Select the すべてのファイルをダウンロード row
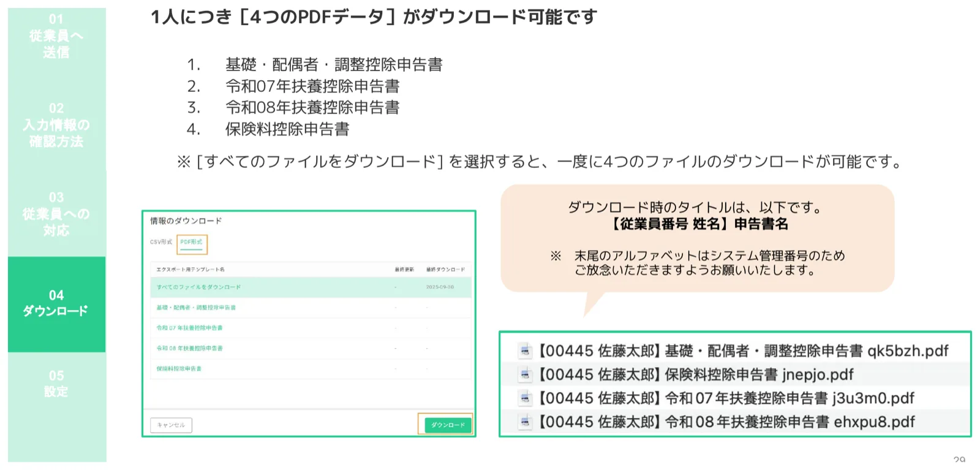 311,287
